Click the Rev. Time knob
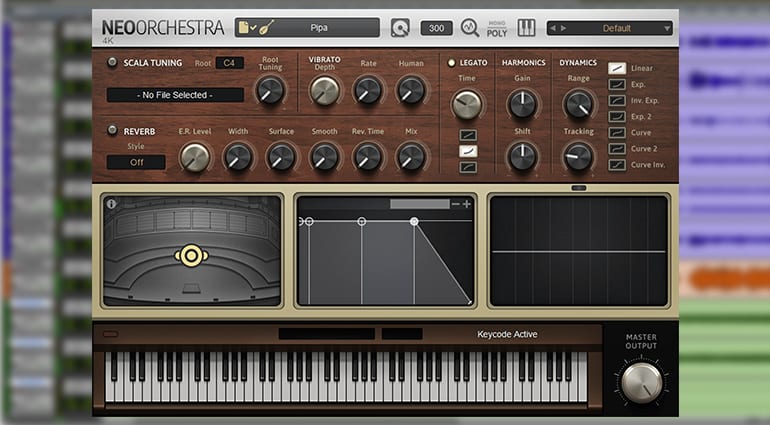Image resolution: width=770 pixels, height=425 pixels. [x=368, y=158]
